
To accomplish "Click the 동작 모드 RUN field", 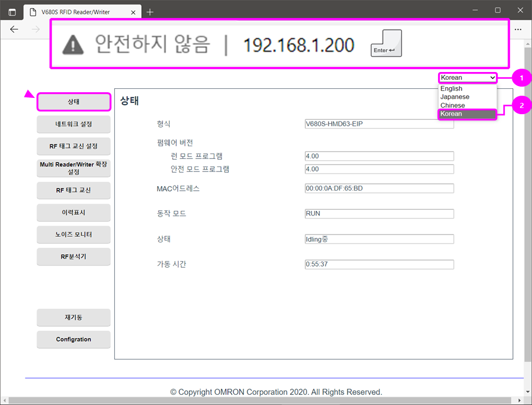I will tap(379, 214).
